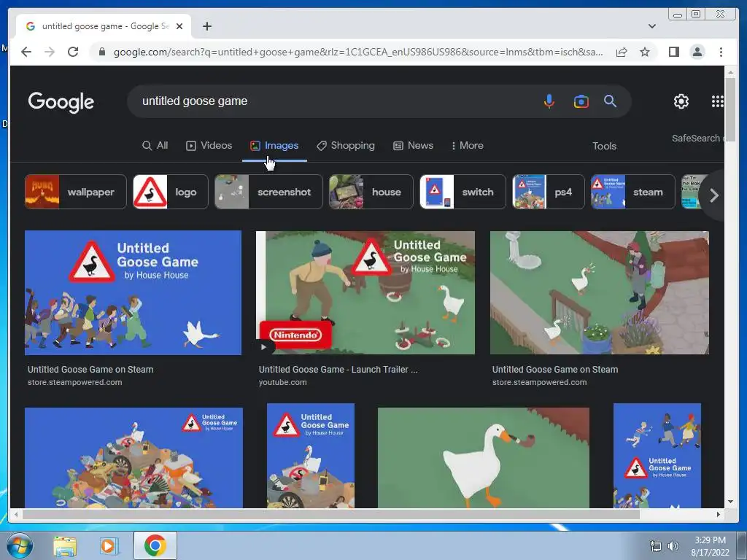Image resolution: width=747 pixels, height=560 pixels.
Task: Open Google quick settings gear
Action: pyautogui.click(x=681, y=101)
